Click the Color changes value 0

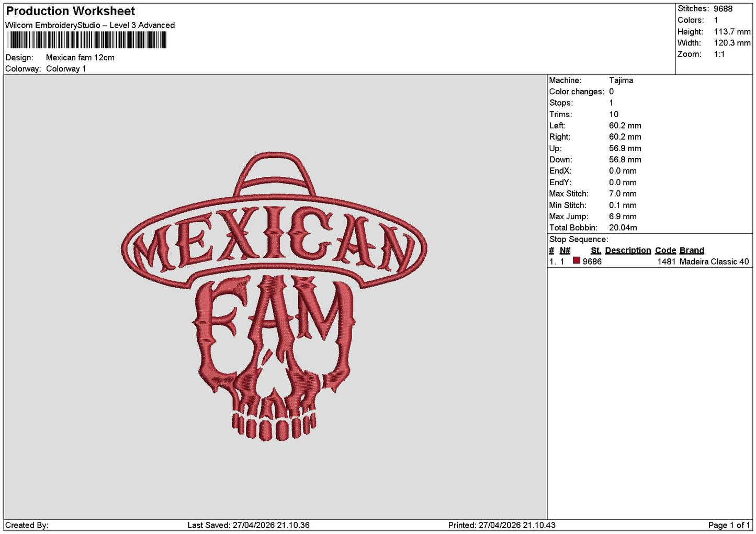click(x=611, y=92)
